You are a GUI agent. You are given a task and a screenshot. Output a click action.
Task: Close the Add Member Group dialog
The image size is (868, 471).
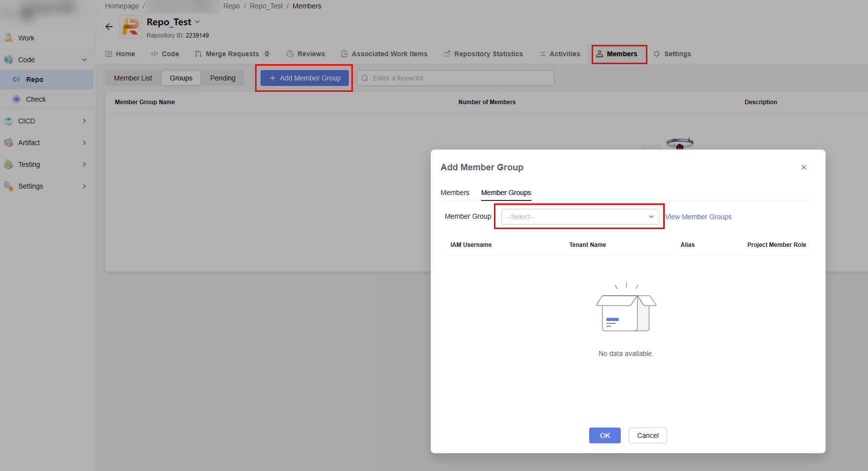coord(804,167)
